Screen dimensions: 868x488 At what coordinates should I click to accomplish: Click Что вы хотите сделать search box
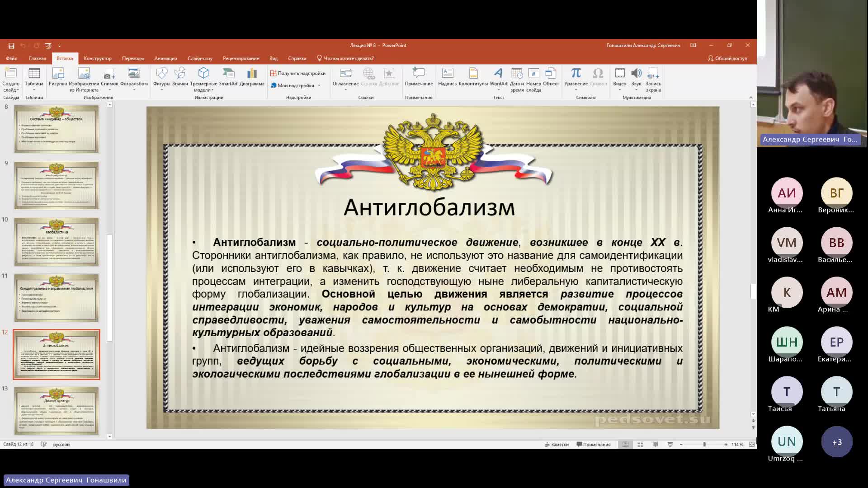345,58
